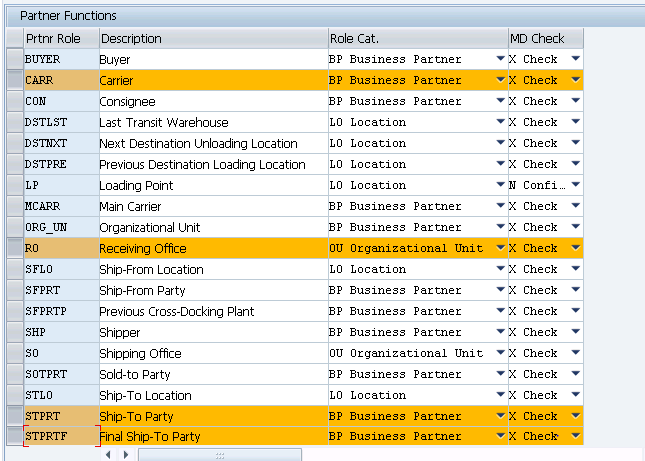The width and height of the screenshot is (645, 461).
Task: Open MD Check dropdown for the LP row
Action: (x=575, y=185)
